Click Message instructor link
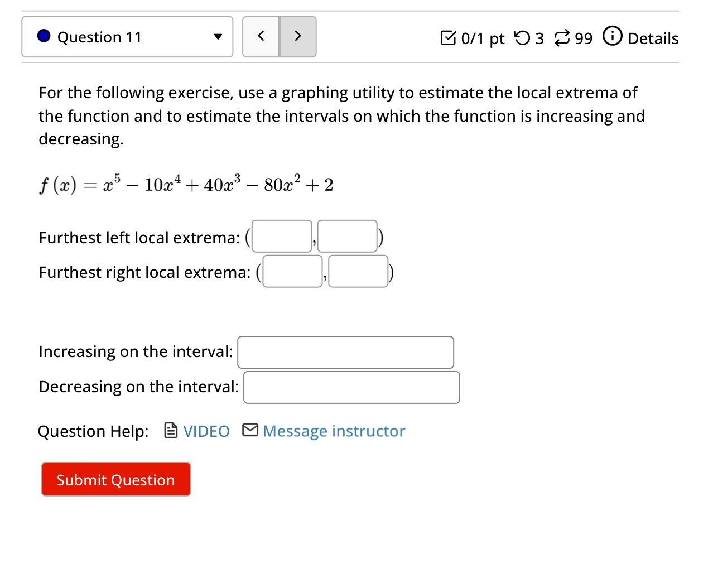Image resolution: width=713 pixels, height=588 pixels. click(x=334, y=430)
